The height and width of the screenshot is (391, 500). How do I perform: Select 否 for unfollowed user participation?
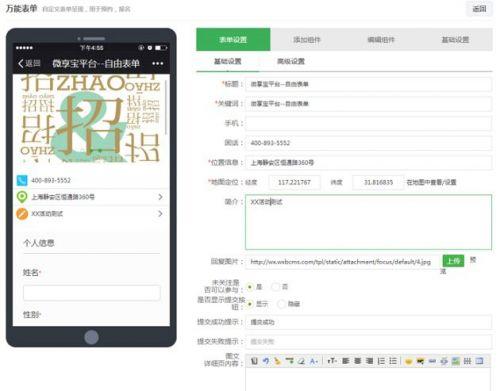(275, 287)
